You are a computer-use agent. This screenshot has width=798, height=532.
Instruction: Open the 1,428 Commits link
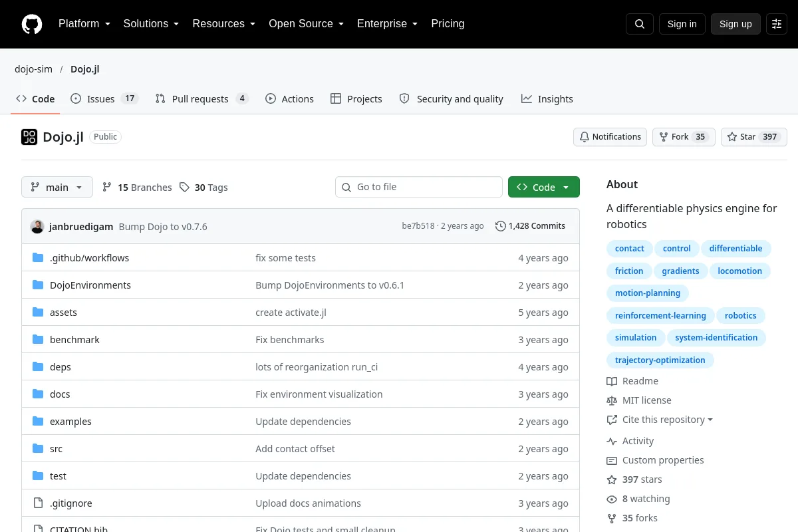(531, 226)
